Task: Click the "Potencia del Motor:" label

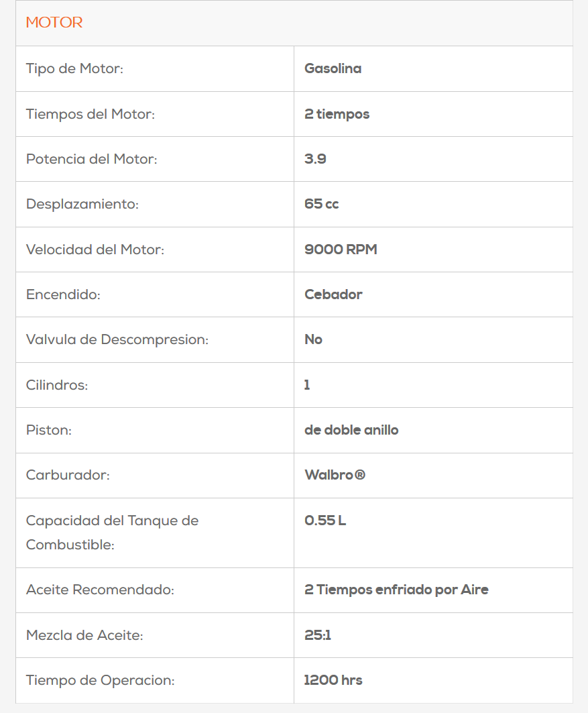Action: click(x=92, y=159)
